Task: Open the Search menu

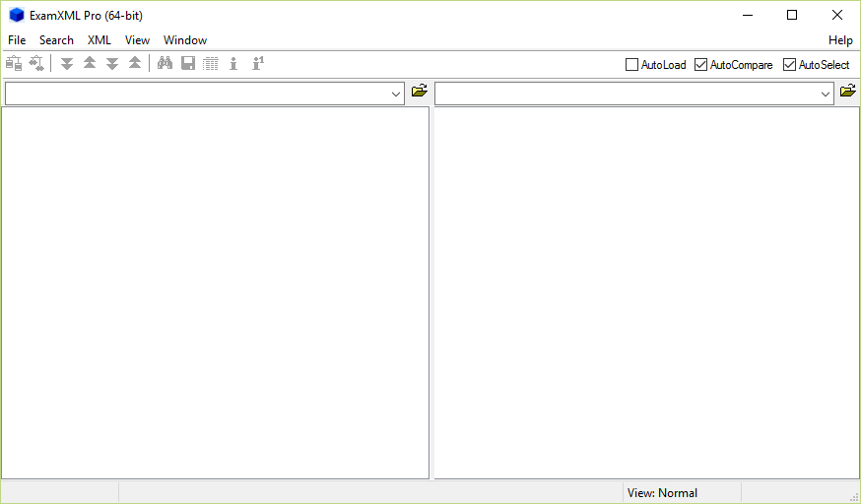Action: [56, 40]
